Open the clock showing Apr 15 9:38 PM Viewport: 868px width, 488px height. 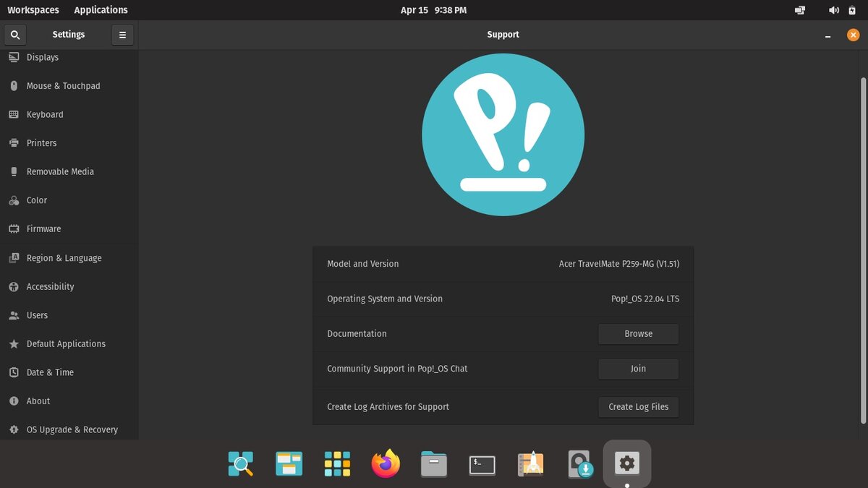pyautogui.click(x=433, y=10)
